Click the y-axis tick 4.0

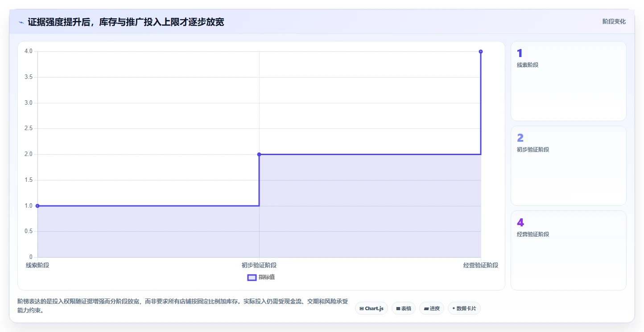29,51
